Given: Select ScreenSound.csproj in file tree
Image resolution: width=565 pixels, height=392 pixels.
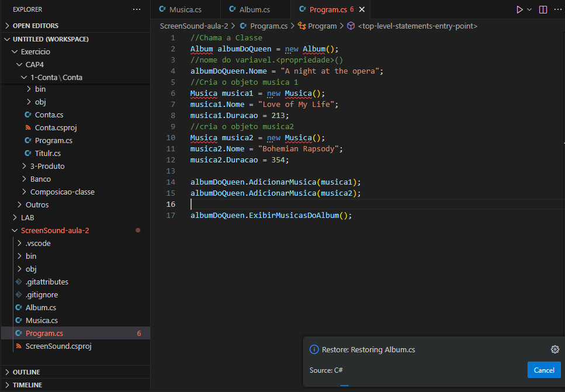Looking at the screenshot, I should point(58,346).
